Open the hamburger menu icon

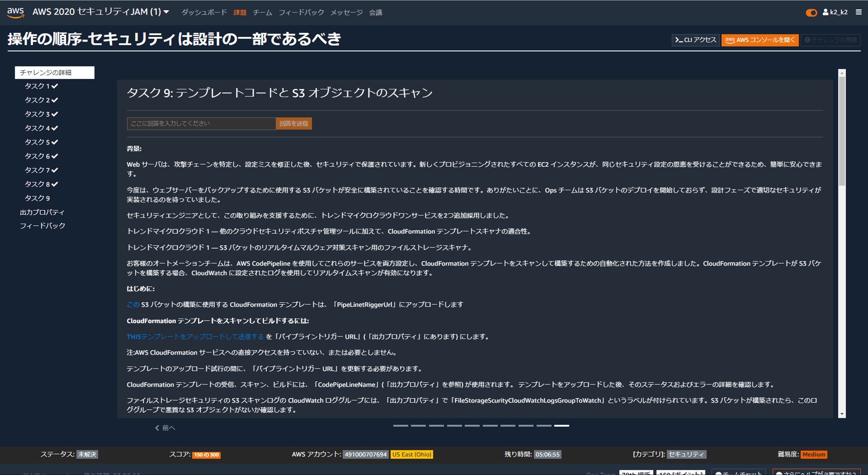point(859,12)
